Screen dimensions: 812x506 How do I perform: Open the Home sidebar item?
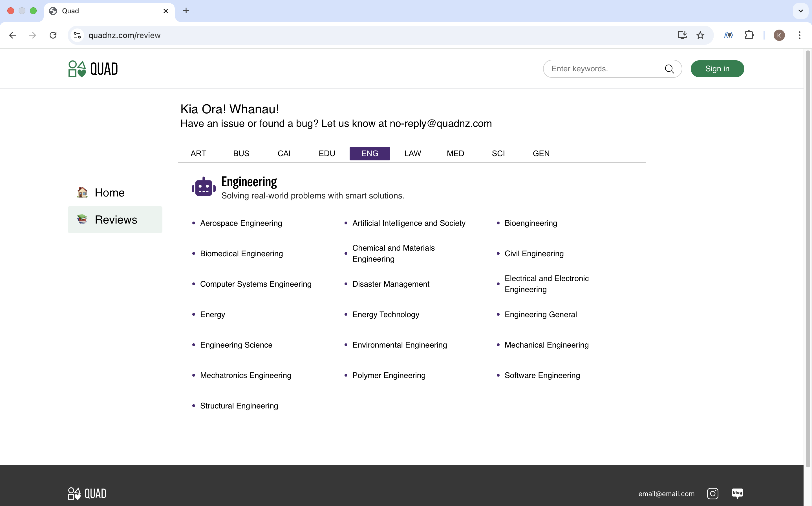pyautogui.click(x=109, y=193)
